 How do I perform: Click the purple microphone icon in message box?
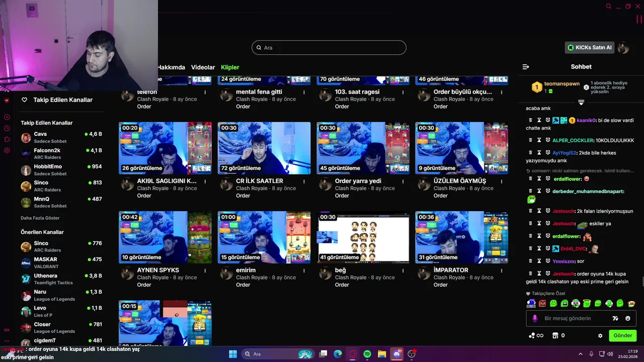[535, 318]
